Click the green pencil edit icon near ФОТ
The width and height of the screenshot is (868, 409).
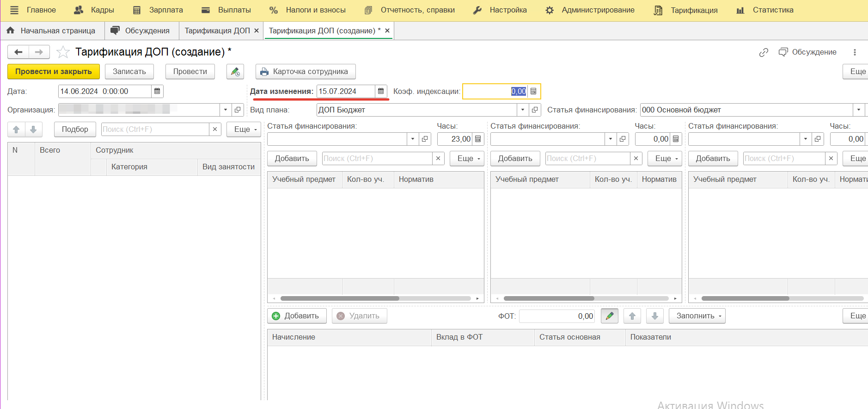pyautogui.click(x=609, y=316)
